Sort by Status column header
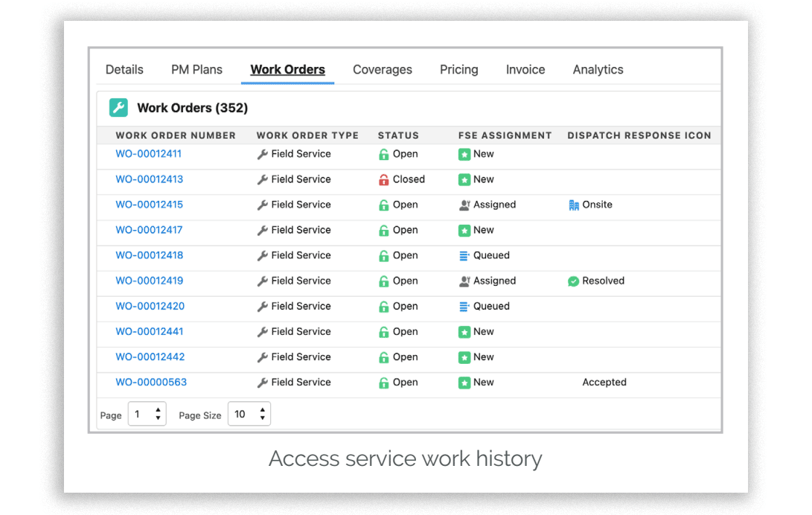812x515 pixels. pyautogui.click(x=398, y=135)
